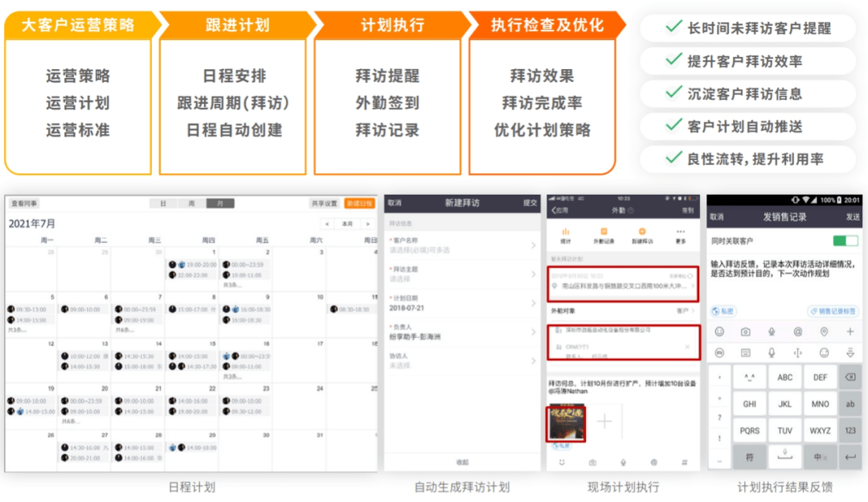Click the orange 新建日程 button
868x502 pixels.
click(359, 204)
